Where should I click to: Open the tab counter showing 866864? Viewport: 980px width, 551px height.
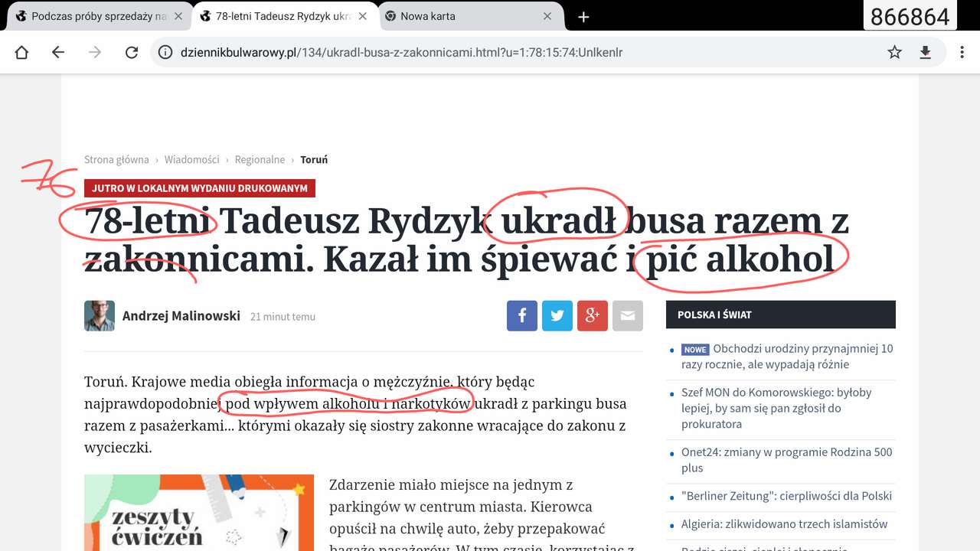(910, 16)
